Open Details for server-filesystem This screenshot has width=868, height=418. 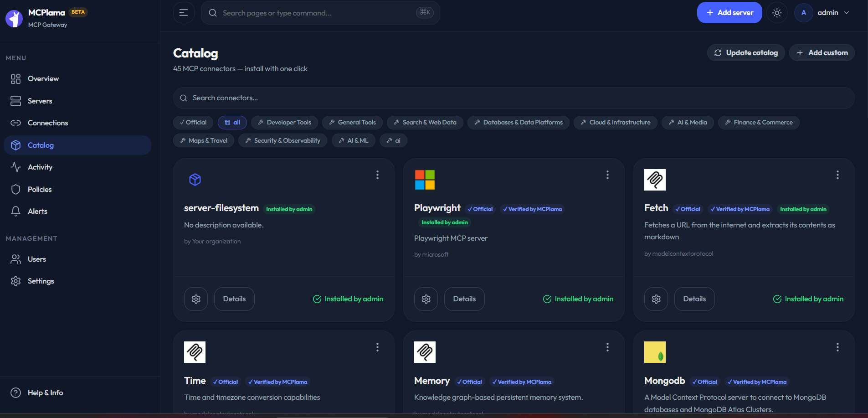[234, 299]
